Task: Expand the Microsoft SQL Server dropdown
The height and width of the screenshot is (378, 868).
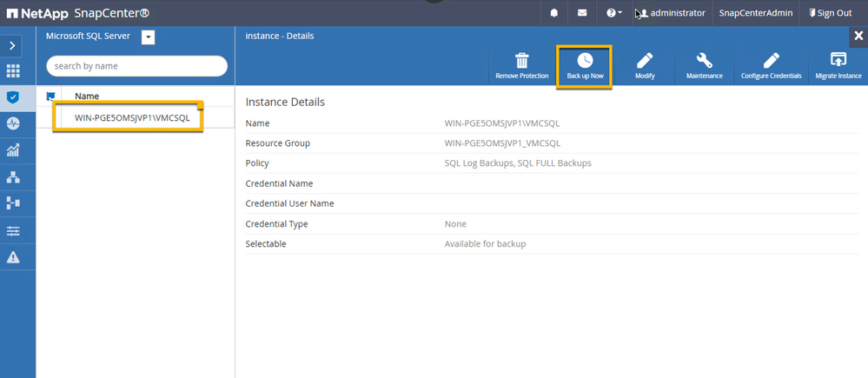Action: tap(148, 36)
